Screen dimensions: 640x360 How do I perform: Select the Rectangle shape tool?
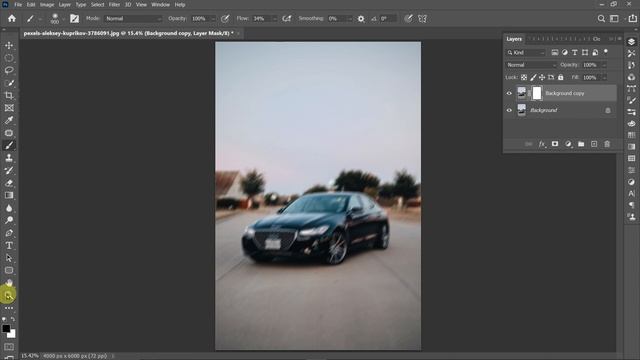click(9, 270)
